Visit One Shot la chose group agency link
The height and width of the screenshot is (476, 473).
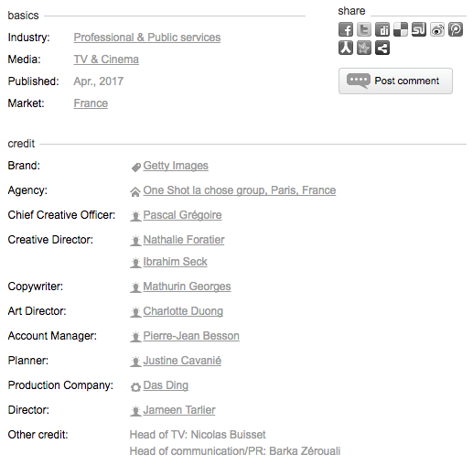tap(240, 190)
